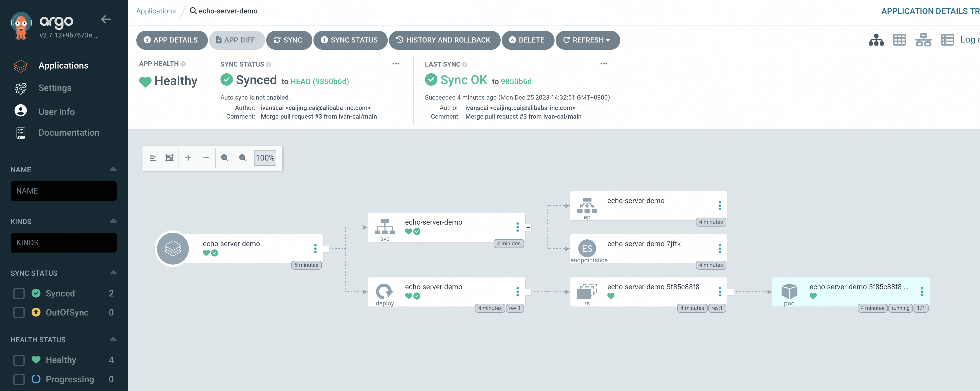Viewport: 980px width, 391px height.
Task: Switch to the list view icon
Action: coord(947,40)
